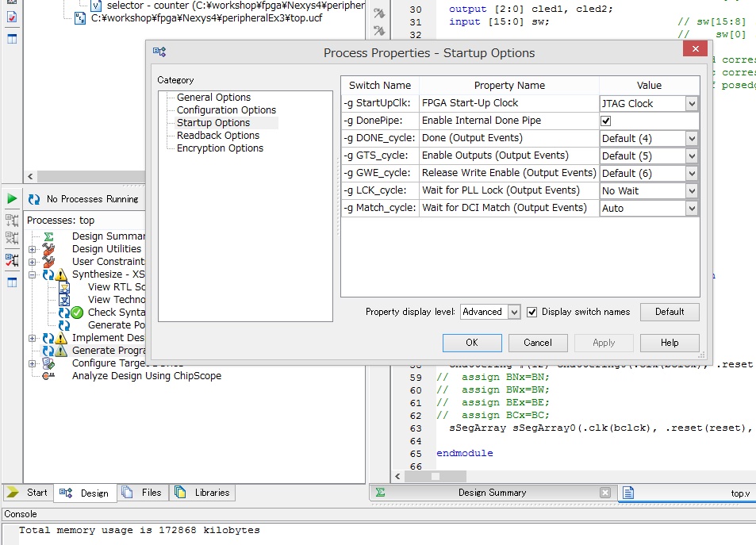Open FPGA Start-Up Clock value dropdown
This screenshot has height=545, width=756.
[x=691, y=103]
